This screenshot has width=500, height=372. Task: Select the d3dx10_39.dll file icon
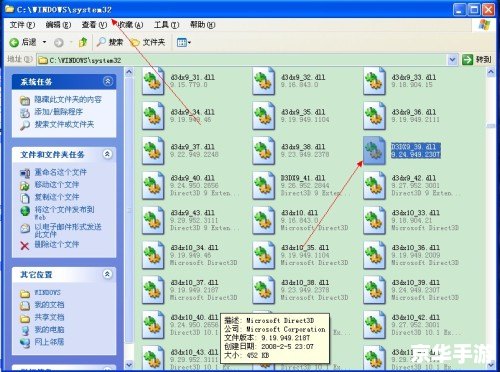374,290
